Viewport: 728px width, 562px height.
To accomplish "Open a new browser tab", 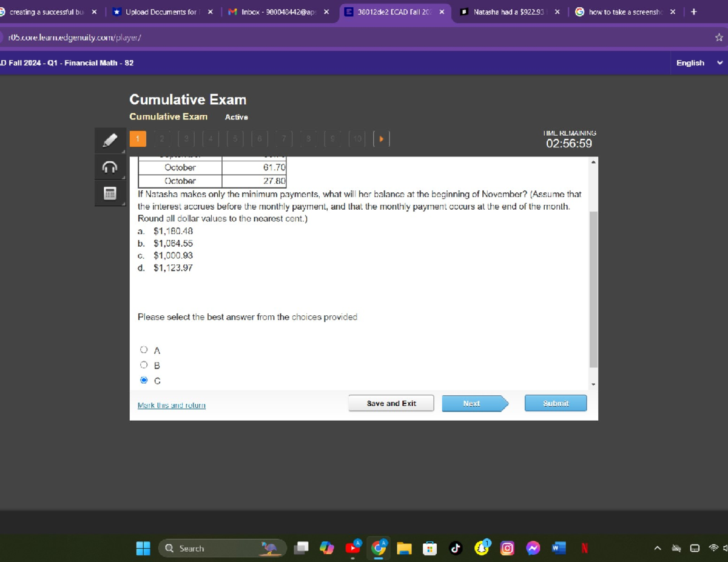I will click(694, 12).
